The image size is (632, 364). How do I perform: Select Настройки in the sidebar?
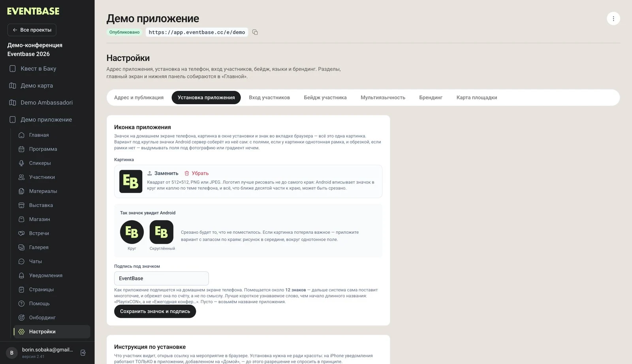52,332
